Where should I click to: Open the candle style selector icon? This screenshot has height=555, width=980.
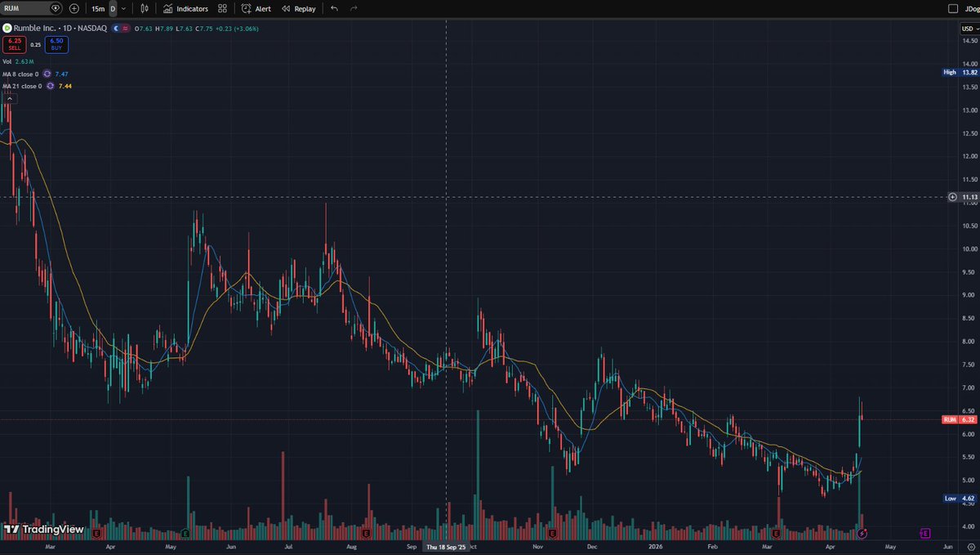pos(145,9)
